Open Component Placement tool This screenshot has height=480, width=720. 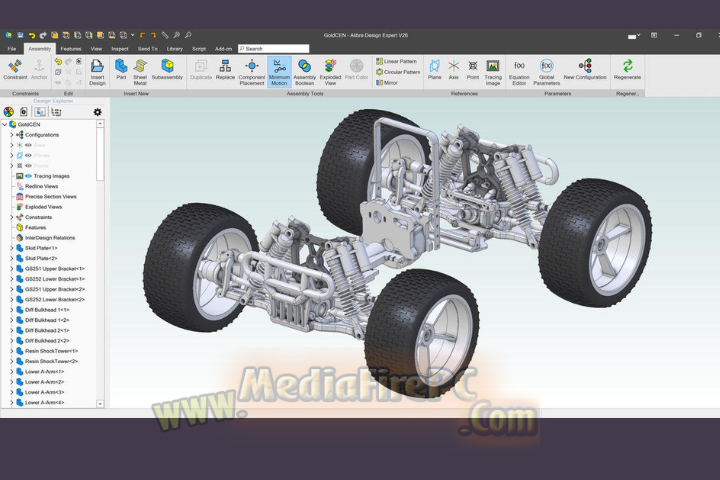point(252,72)
